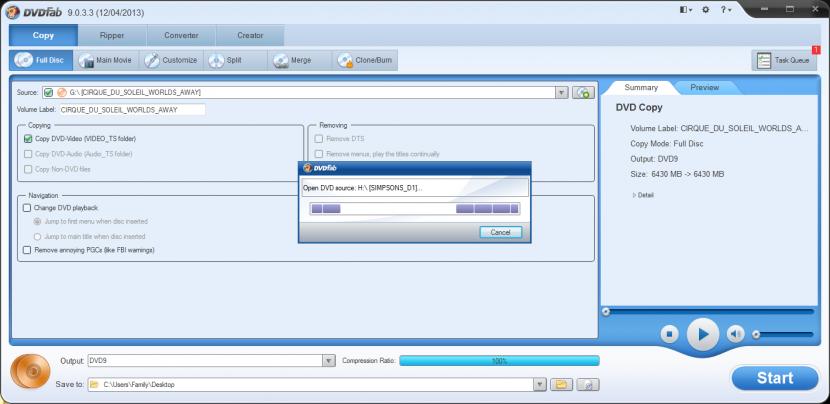Click the 'Output: DVD9' summary text
The width and height of the screenshot is (830, 404).
point(654,159)
